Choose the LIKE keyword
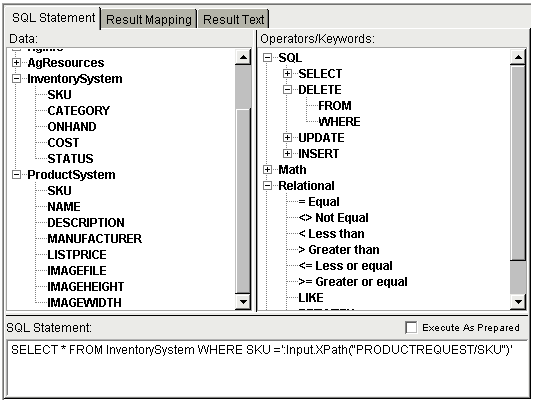This screenshot has height=404, width=535. tap(310, 298)
